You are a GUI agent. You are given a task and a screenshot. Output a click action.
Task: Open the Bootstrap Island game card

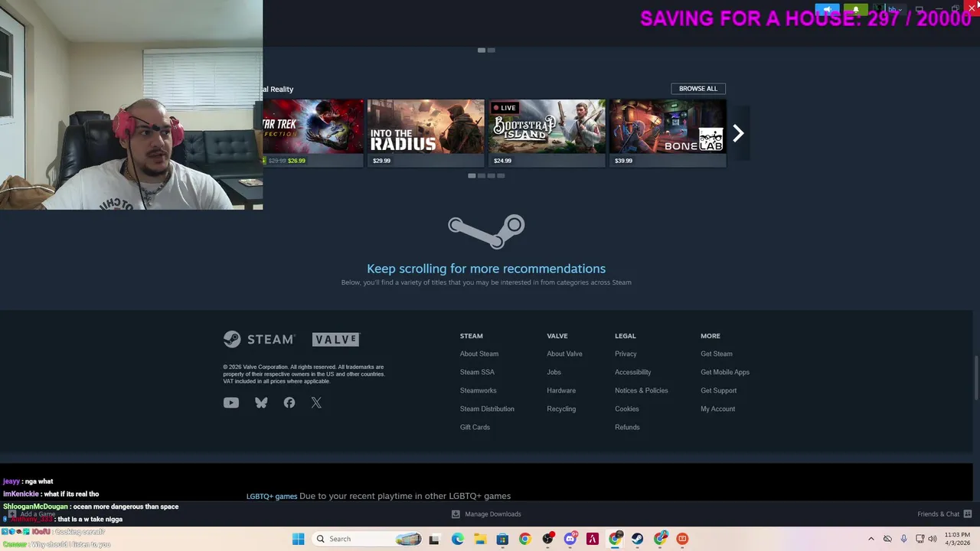click(x=547, y=133)
